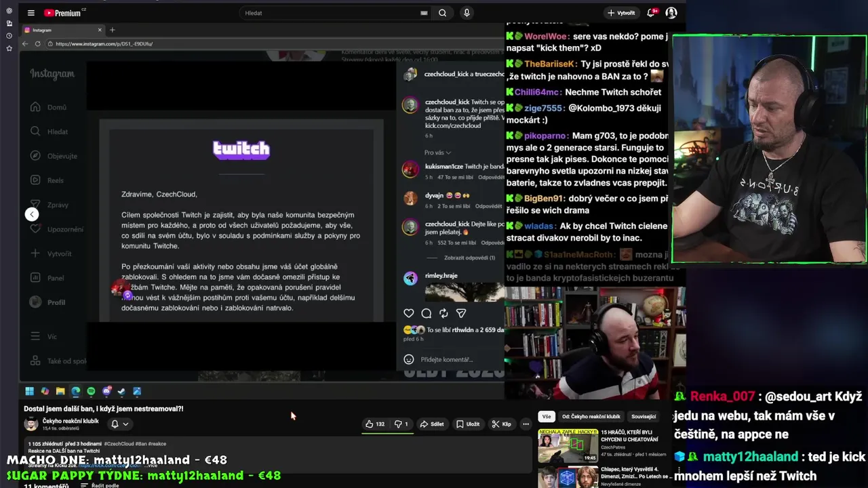Open Instagram Vytvořit create item
Image resolution: width=868 pixels, height=488 pixels.
pos(52,253)
